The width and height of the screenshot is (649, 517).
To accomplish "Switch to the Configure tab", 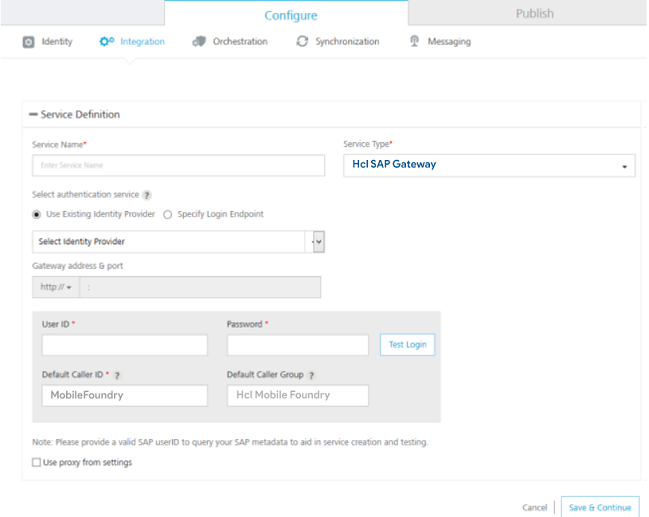I will coord(290,15).
